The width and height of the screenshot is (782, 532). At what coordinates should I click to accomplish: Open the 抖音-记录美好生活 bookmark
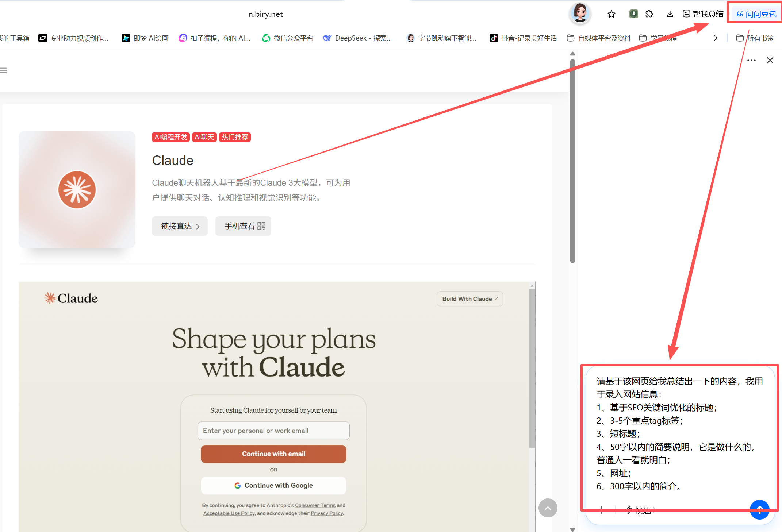pos(524,38)
